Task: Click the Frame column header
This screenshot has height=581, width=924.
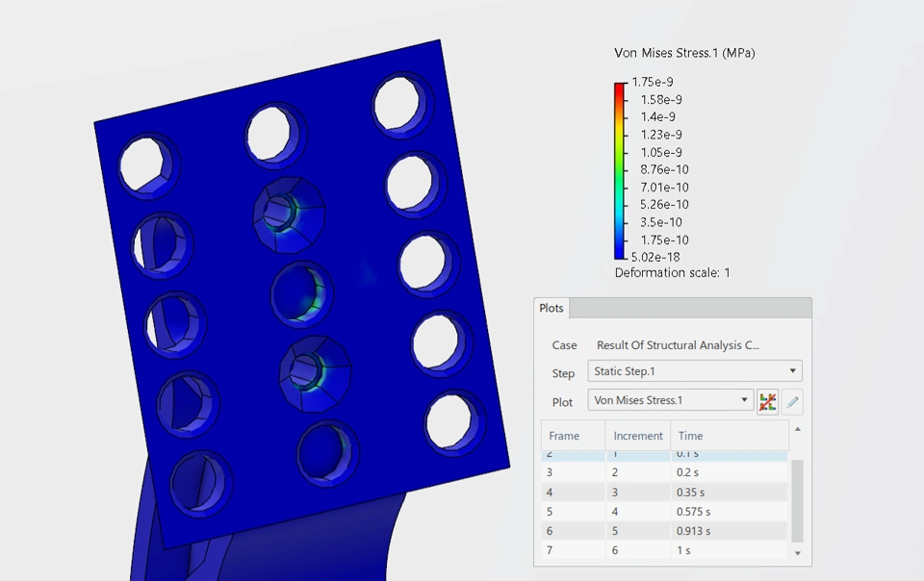Action: pos(573,436)
